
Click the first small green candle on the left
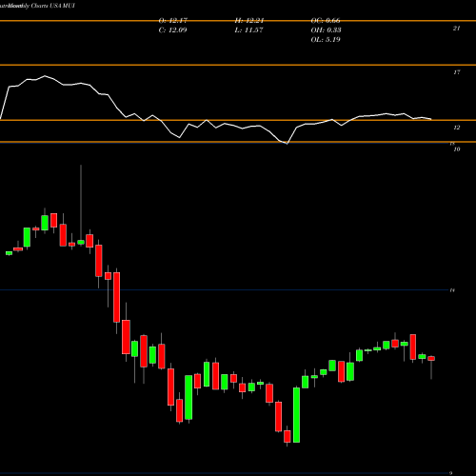tap(9, 253)
